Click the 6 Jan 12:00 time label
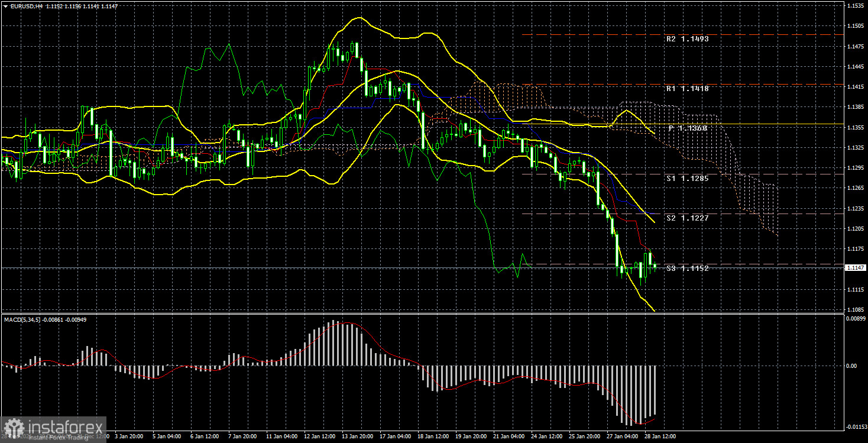Viewport: 868px width, 443px height. [205, 436]
